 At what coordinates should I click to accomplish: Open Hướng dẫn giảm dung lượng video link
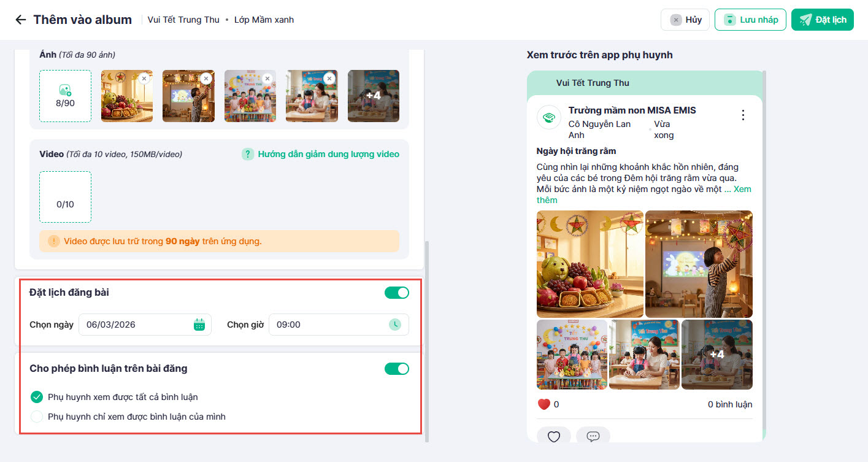328,154
